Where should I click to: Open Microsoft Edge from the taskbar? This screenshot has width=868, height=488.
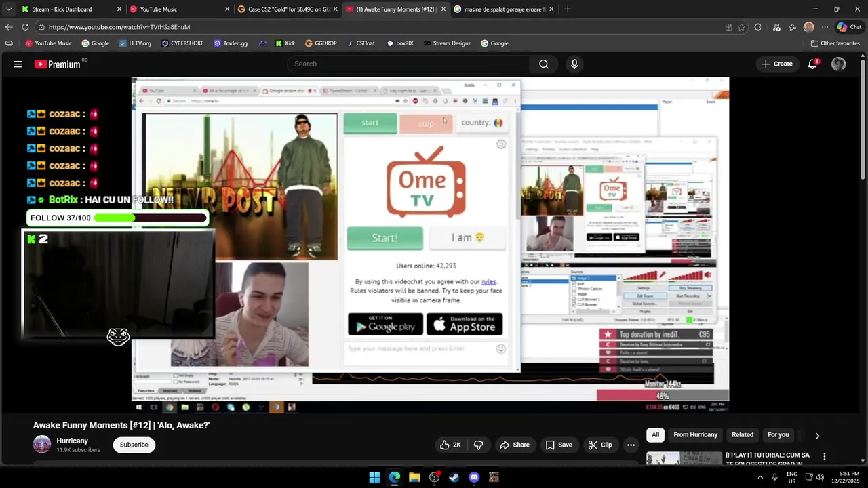click(x=395, y=477)
